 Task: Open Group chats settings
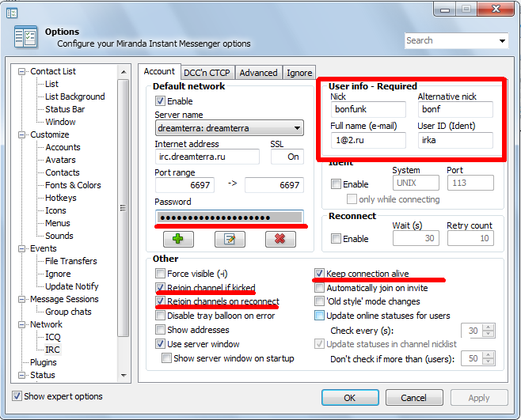[68, 312]
